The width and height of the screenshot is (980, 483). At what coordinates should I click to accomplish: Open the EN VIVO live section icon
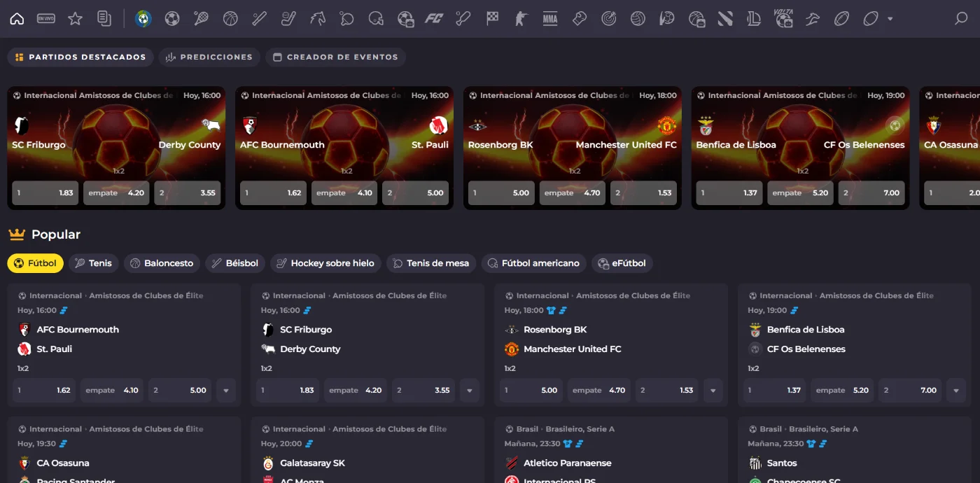coord(46,19)
